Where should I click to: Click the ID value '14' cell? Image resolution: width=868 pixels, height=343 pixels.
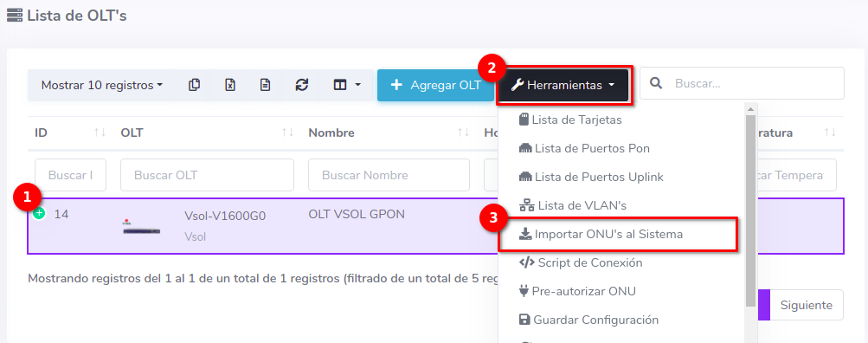pos(61,214)
